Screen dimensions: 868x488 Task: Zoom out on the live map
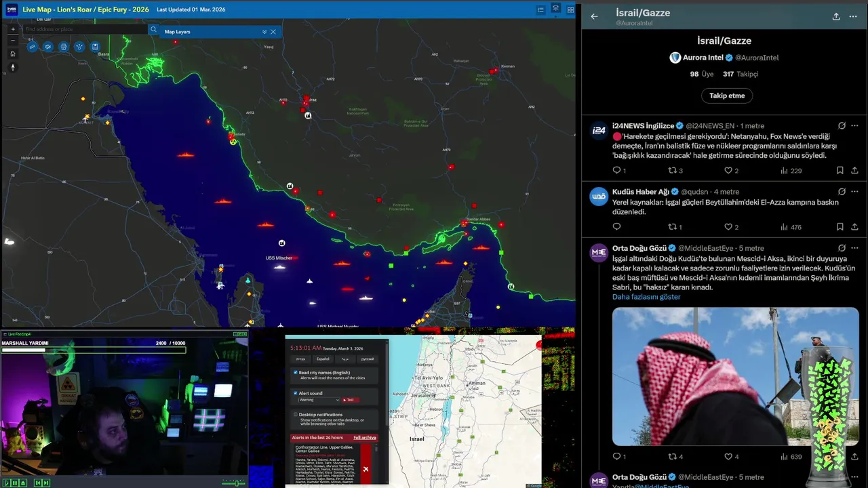12,41
